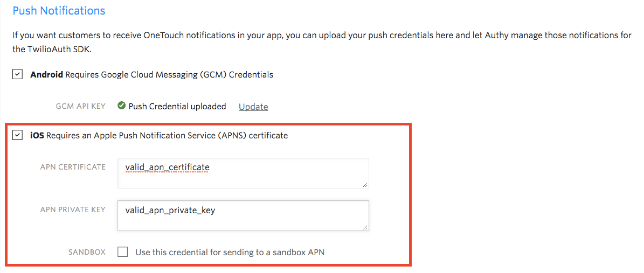Enable the sandbox APN checkbox

[123, 251]
